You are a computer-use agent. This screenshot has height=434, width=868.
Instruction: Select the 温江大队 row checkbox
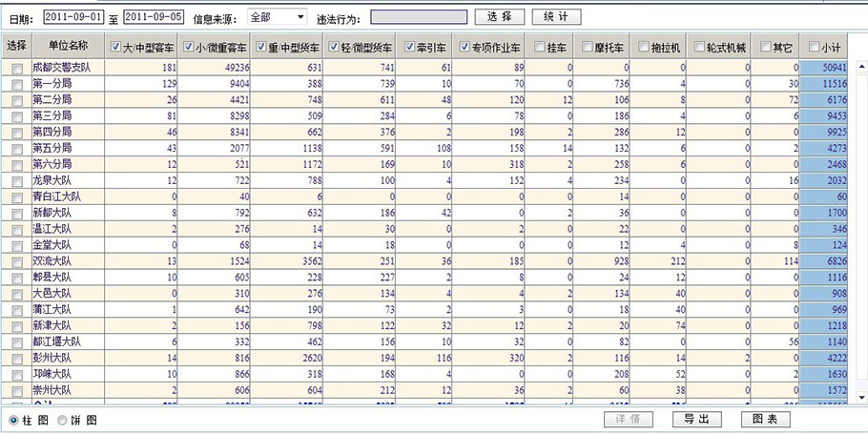[17, 230]
